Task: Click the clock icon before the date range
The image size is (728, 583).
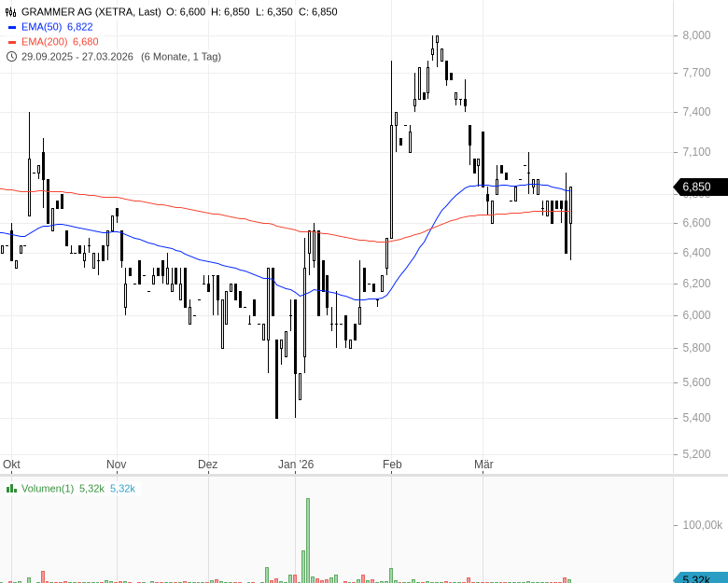Action: (11, 57)
